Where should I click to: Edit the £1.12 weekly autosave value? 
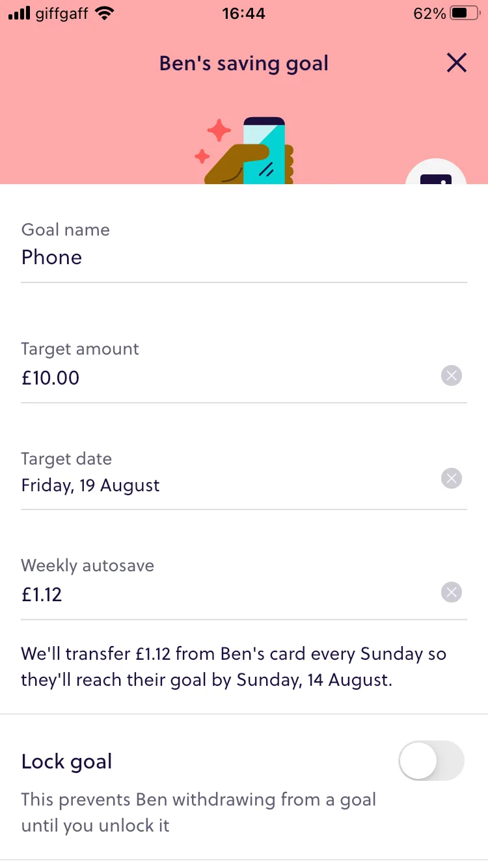coord(195,595)
